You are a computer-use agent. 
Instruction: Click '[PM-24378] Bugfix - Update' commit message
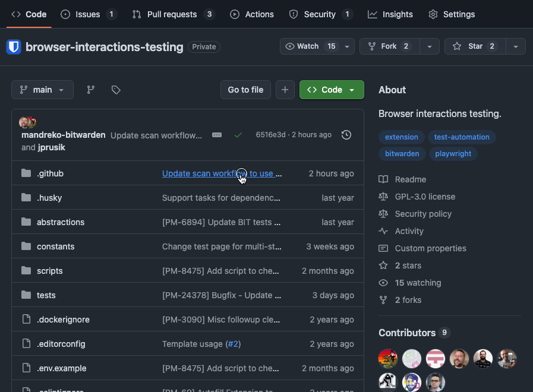[222, 295]
